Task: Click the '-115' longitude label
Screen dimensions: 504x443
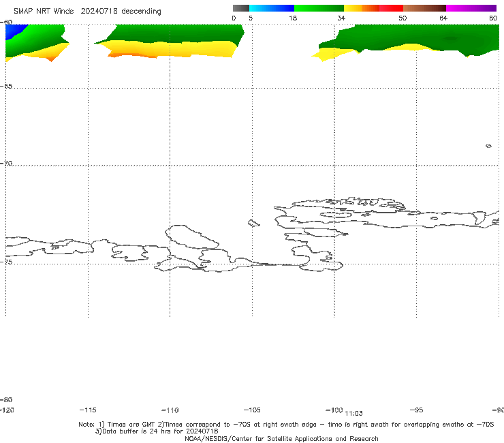Action: pos(88,410)
